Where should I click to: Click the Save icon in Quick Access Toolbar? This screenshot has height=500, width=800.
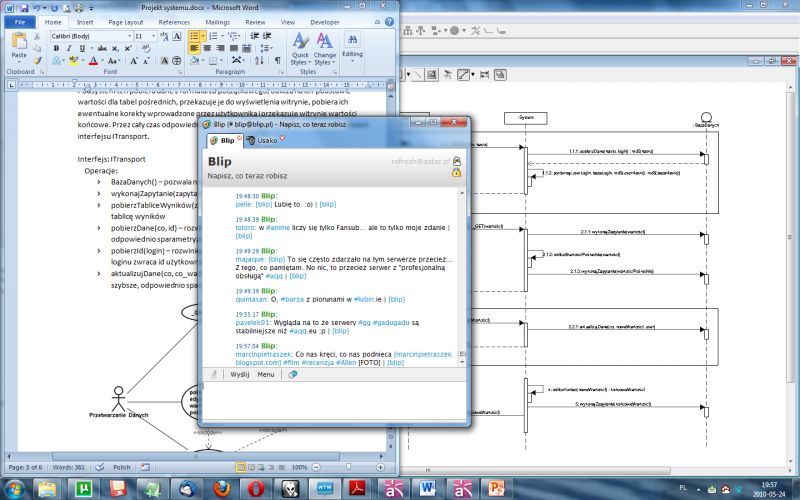(x=24, y=8)
